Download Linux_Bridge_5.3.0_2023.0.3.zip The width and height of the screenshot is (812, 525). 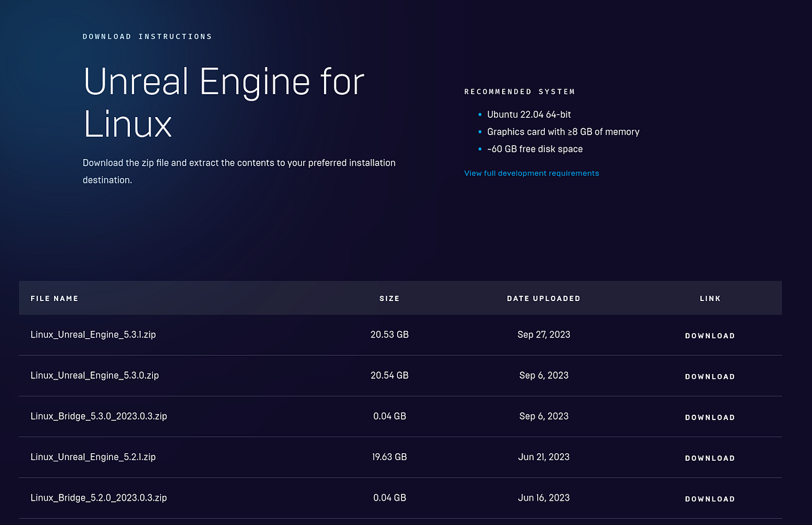tap(710, 417)
